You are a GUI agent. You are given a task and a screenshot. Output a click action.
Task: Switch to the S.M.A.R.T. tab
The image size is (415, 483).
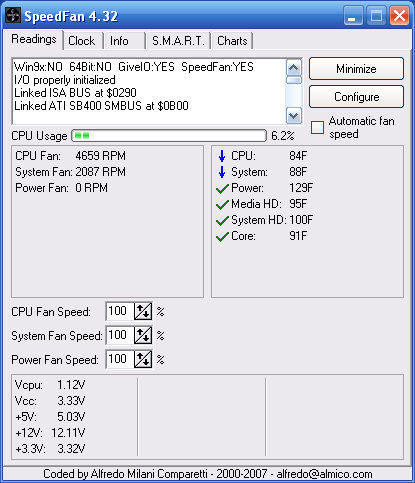pyautogui.click(x=178, y=41)
